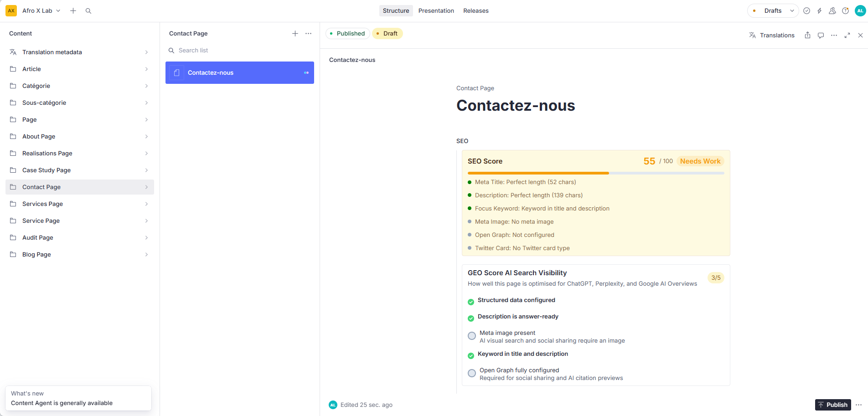Open the comments speech bubble icon
The height and width of the screenshot is (416, 868).
coord(821,35)
